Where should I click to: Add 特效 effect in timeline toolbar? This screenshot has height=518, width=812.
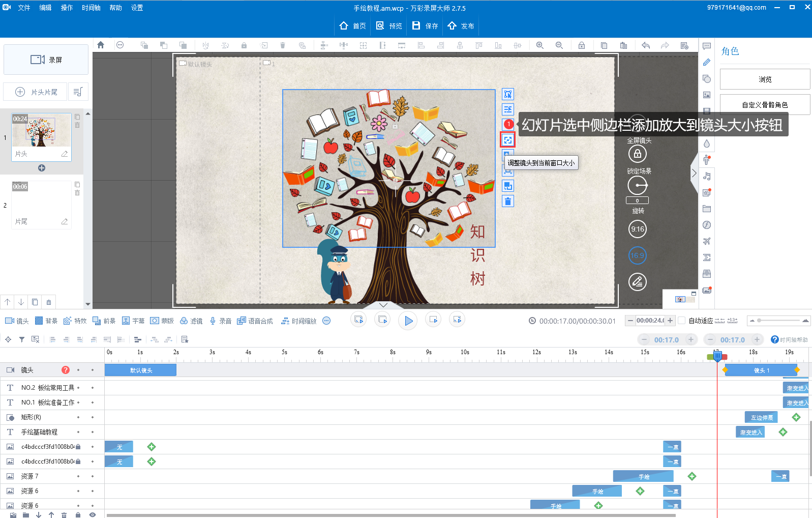[x=75, y=321]
